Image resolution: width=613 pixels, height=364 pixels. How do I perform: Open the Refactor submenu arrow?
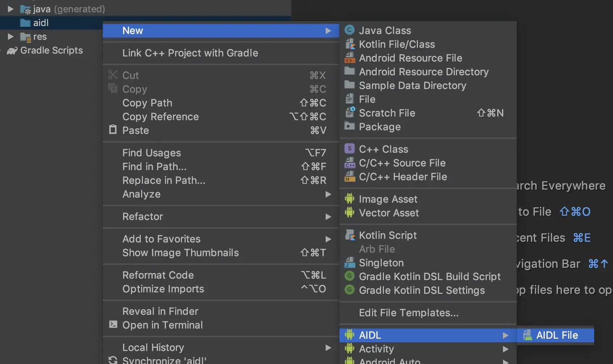pyautogui.click(x=328, y=216)
